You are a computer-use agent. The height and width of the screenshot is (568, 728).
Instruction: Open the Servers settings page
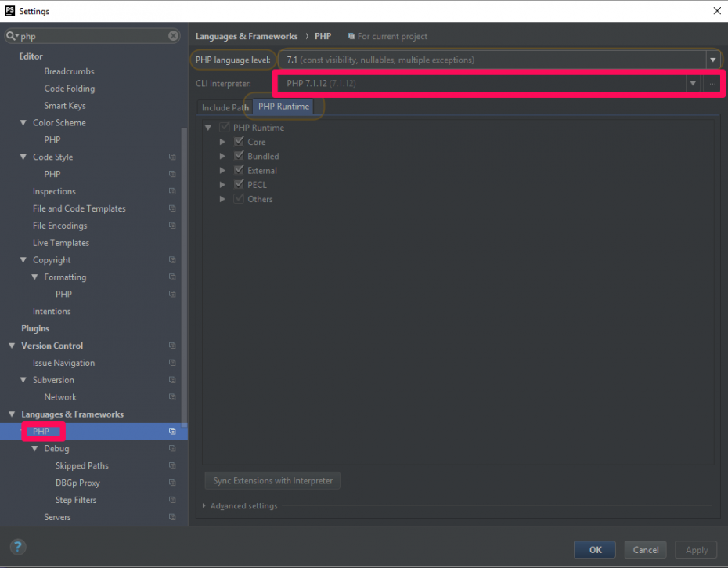point(57,517)
